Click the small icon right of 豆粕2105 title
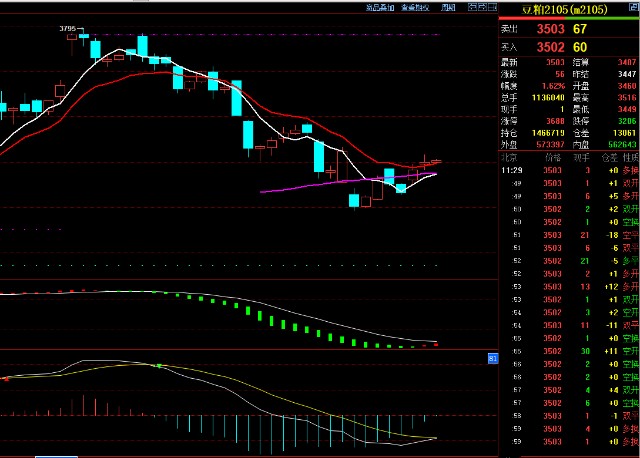The width and height of the screenshot is (640, 458). click(632, 9)
